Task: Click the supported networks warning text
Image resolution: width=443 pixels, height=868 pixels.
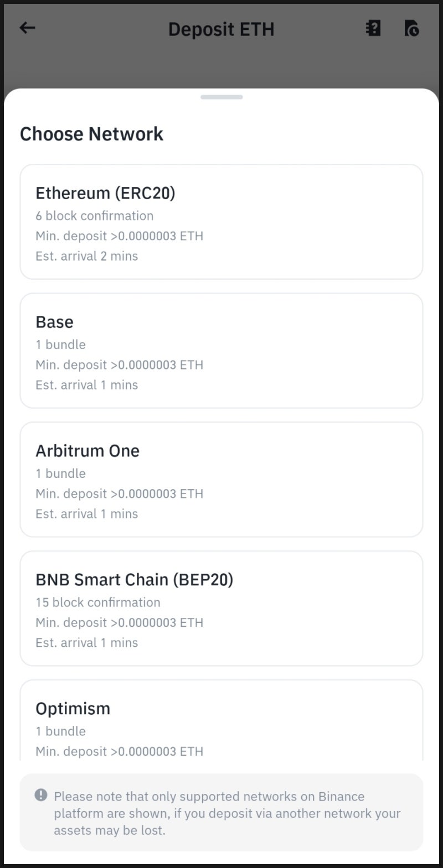Action: tap(227, 813)
